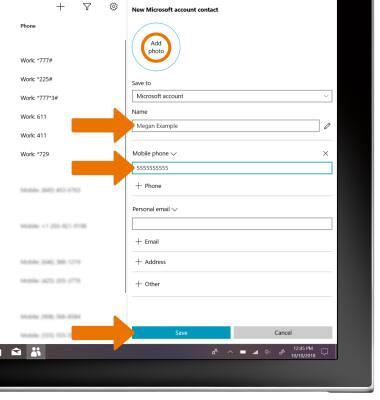Open pen workspace tray icon
380x400 pixels.
tap(282, 352)
